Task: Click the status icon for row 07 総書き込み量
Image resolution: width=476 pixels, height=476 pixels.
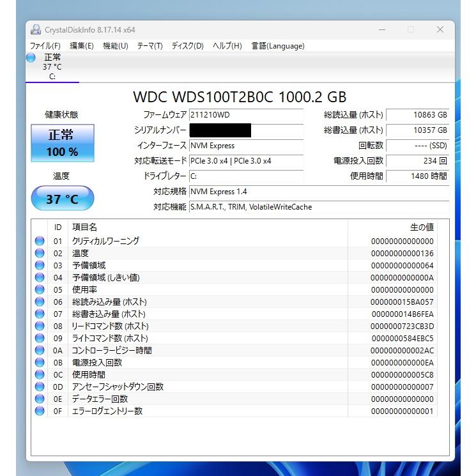Action: coord(40,314)
